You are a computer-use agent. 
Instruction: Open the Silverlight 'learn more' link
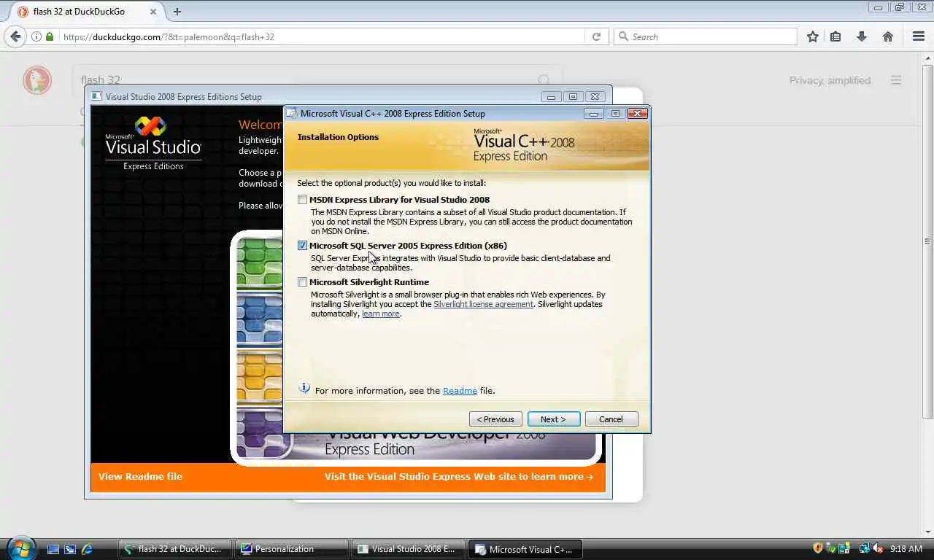tap(381, 314)
